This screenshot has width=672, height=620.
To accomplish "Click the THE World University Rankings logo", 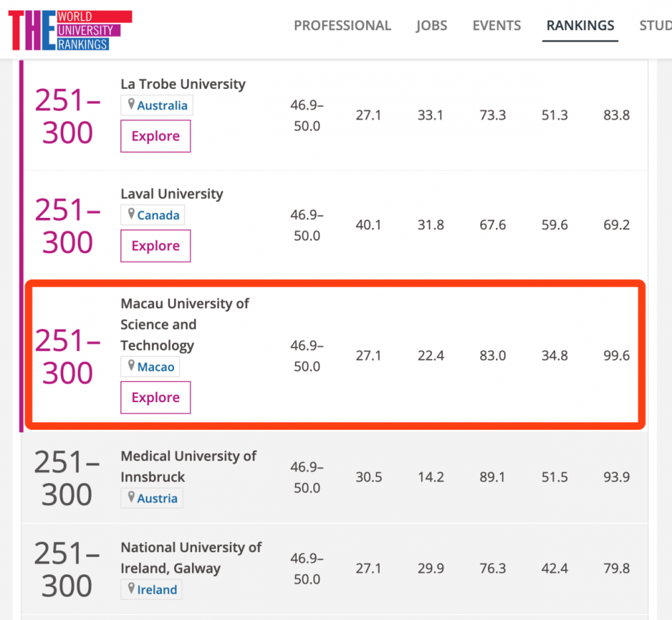I will [x=71, y=30].
